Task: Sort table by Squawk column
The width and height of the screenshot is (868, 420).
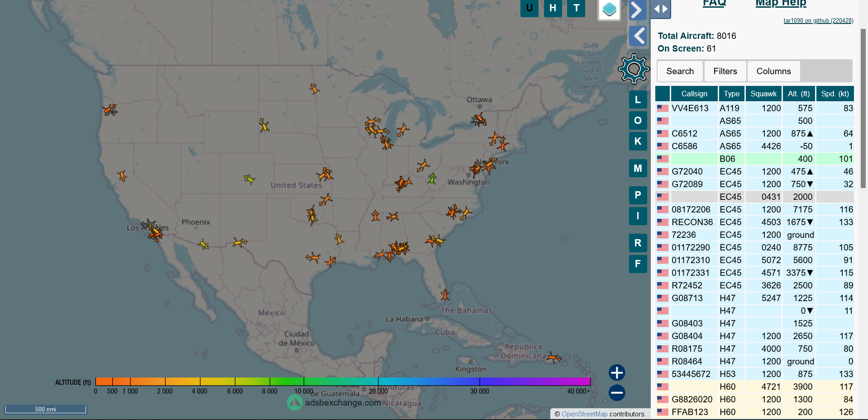Action: pos(763,94)
